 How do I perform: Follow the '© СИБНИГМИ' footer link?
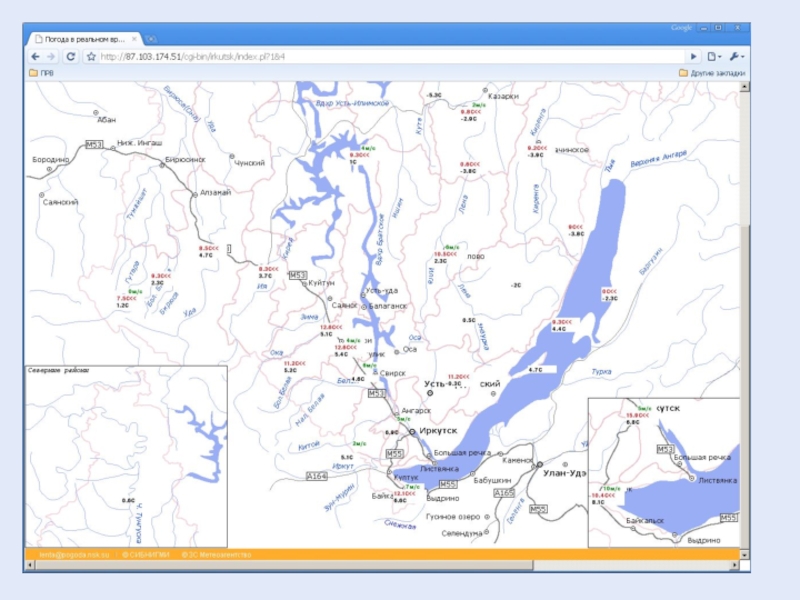click(x=145, y=555)
